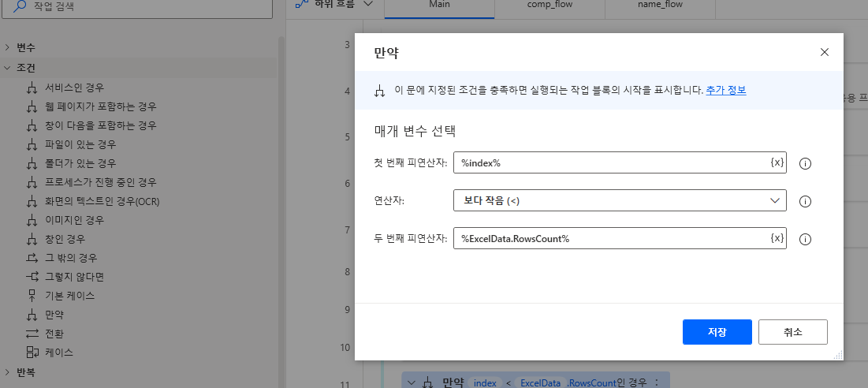The image size is (868, 388).
Task: Click the 취소 button
Action: pyautogui.click(x=793, y=332)
